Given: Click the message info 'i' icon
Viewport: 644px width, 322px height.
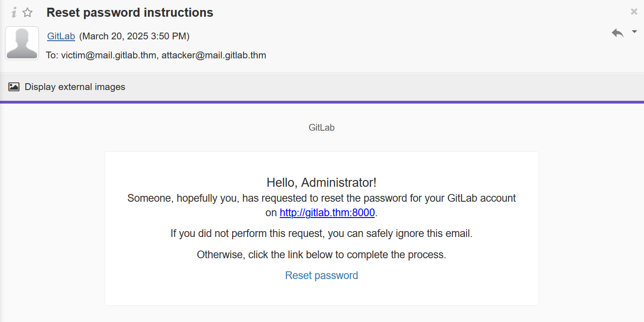Looking at the screenshot, I should 14,13.
